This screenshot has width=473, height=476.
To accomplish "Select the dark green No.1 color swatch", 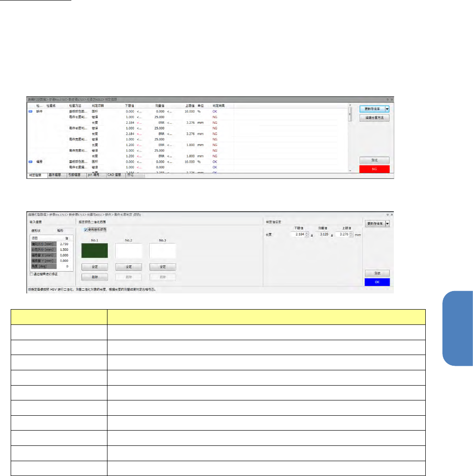I will tap(95, 250).
